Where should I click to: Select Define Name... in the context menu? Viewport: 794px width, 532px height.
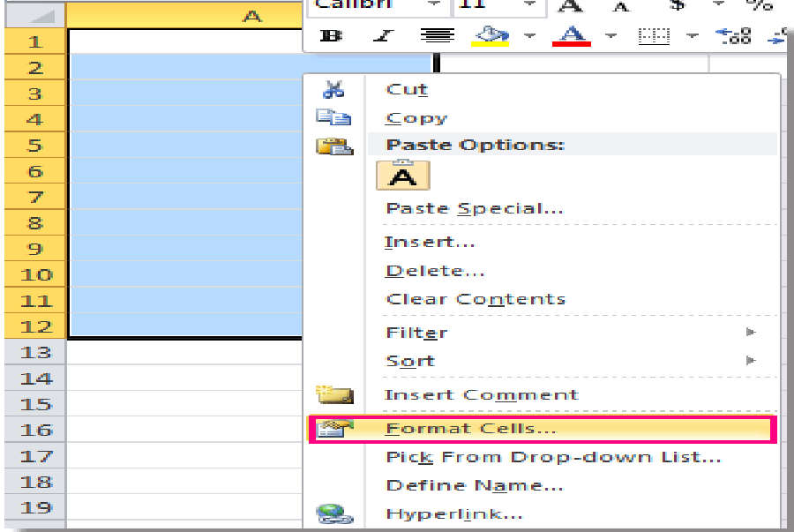pos(475,485)
